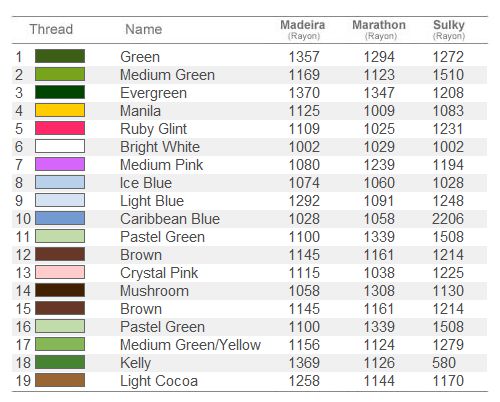Screen dimensions: 500x402
Task: Click Marathon code 1126 in the Kelly row
Action: coord(379,363)
